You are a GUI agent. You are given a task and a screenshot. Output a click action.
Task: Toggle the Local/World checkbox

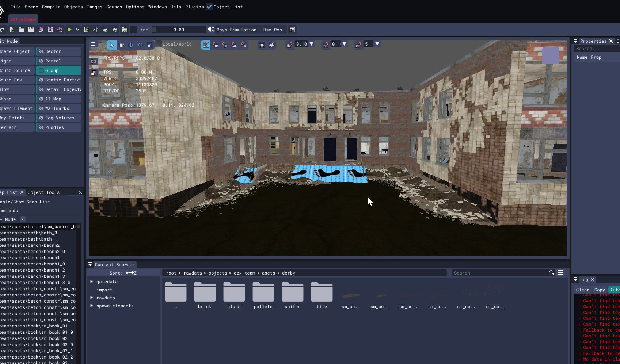[x=159, y=44]
